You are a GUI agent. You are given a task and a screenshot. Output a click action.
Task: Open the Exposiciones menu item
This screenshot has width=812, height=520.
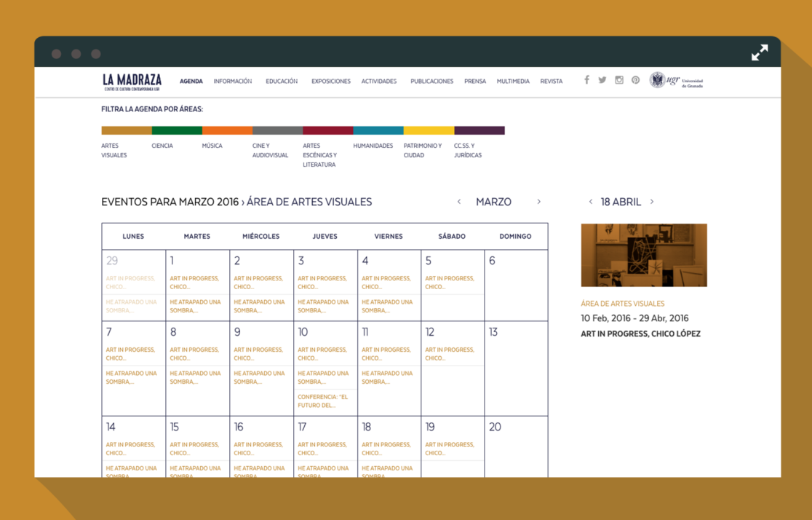(330, 82)
